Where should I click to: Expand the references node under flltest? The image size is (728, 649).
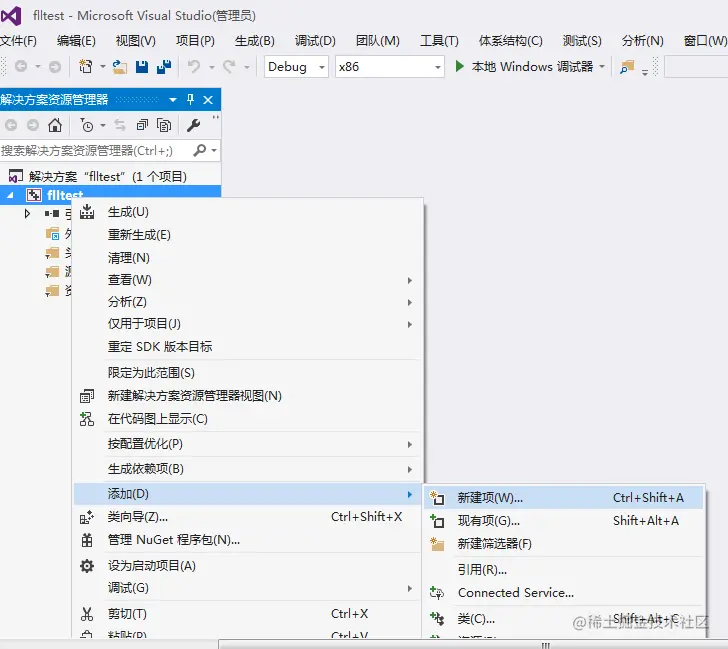(27, 214)
